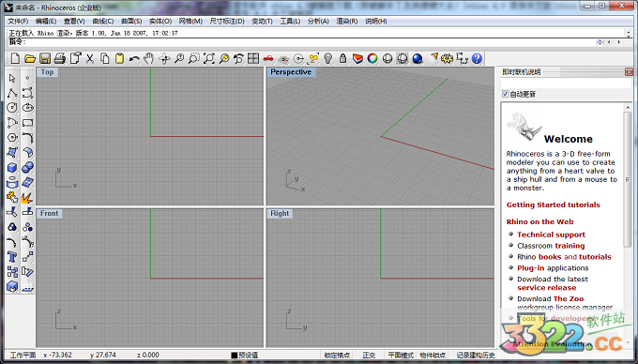Close the 即时联机说明 help panel

[629, 72]
